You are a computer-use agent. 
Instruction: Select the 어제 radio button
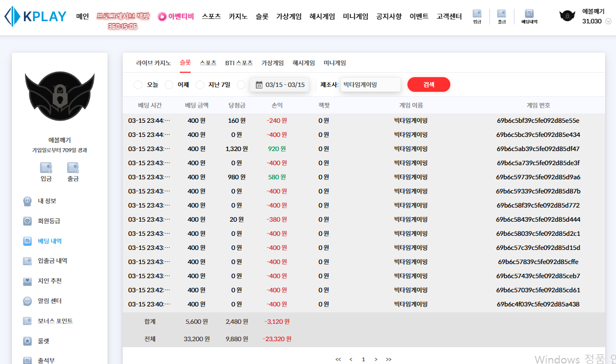169,85
